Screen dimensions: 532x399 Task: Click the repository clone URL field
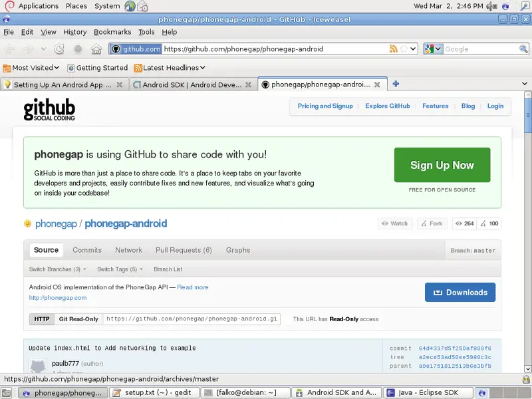192,319
